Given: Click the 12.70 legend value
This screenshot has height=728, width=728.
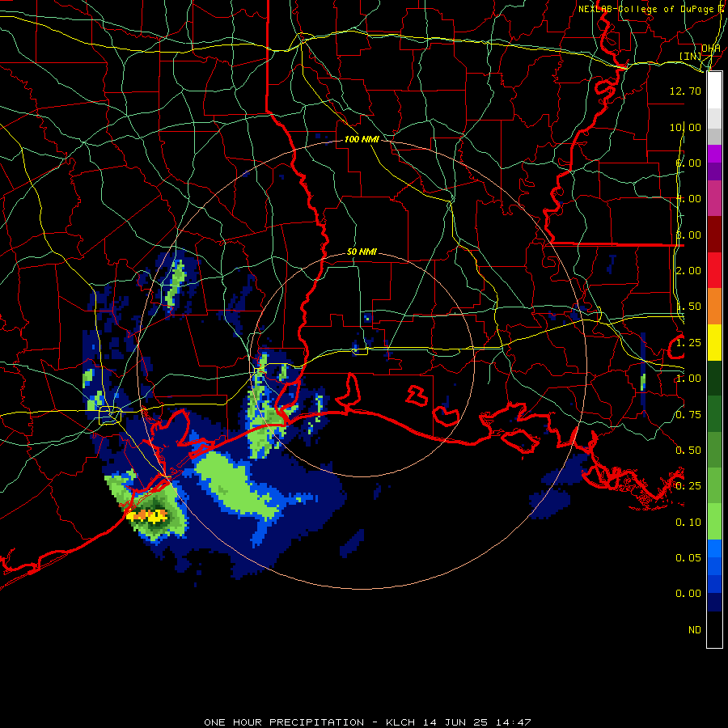Looking at the screenshot, I should click(685, 91).
